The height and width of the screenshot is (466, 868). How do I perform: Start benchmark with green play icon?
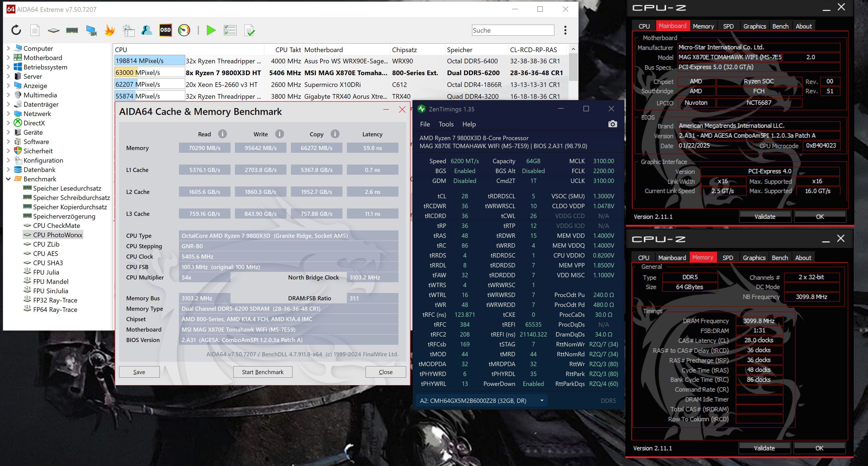point(211,30)
